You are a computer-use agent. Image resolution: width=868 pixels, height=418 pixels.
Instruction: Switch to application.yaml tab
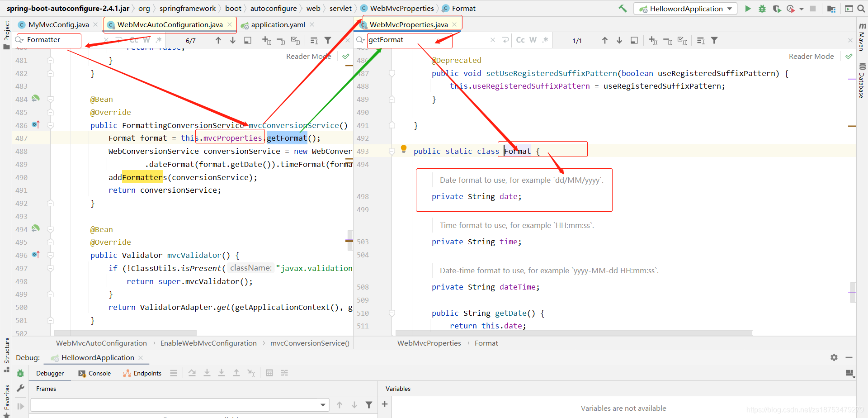click(x=278, y=25)
